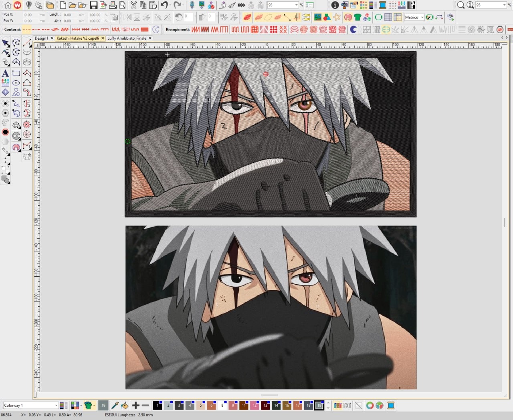Click the red Wilcom W logo icon
This screenshot has height=420, width=513.
point(17,5)
